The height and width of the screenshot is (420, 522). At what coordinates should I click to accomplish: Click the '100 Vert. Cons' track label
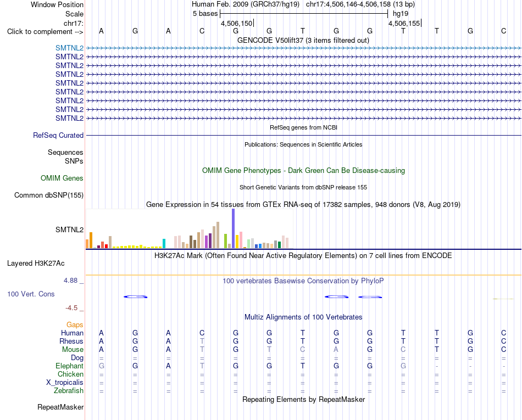[x=31, y=294]
